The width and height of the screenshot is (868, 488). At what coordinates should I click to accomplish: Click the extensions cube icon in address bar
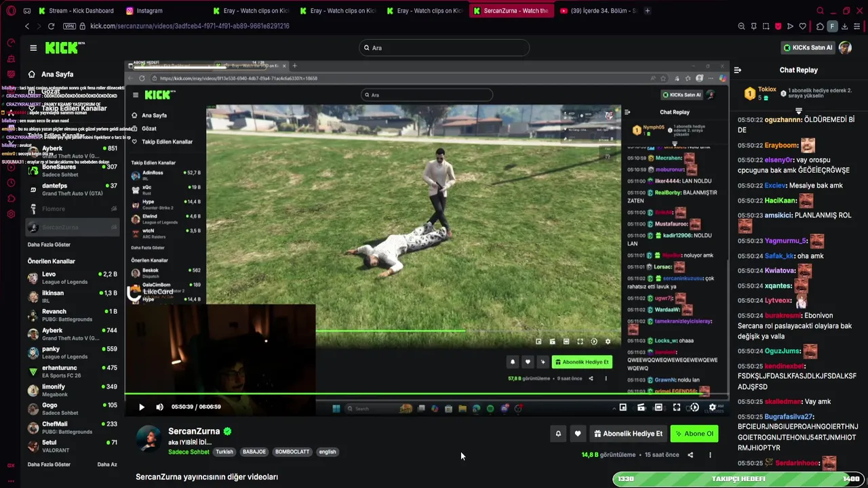click(x=820, y=26)
